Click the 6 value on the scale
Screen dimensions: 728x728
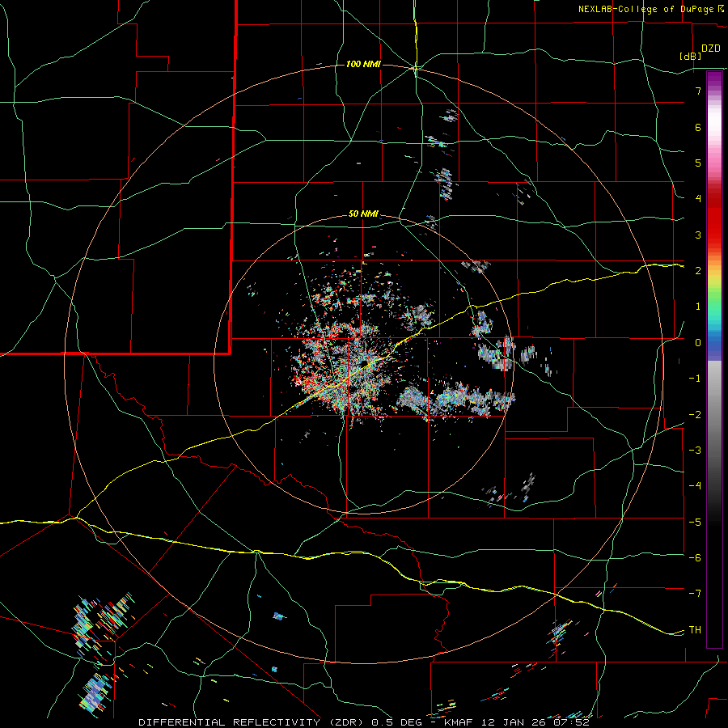pyautogui.click(x=698, y=127)
